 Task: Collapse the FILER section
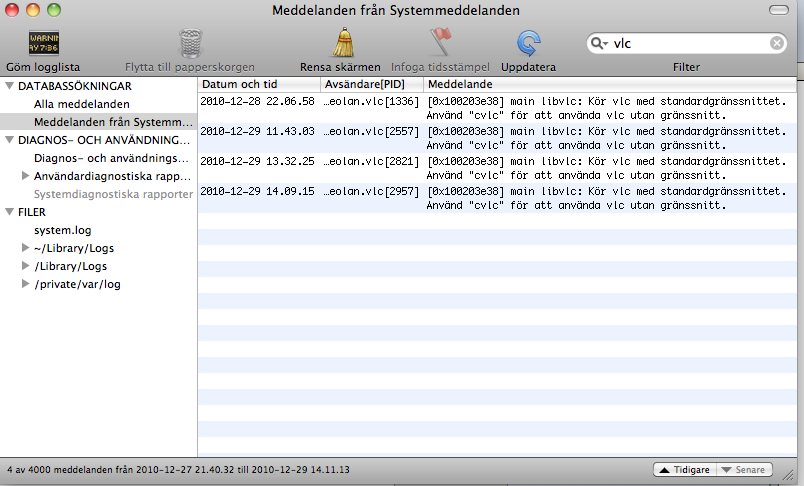pos(9,212)
